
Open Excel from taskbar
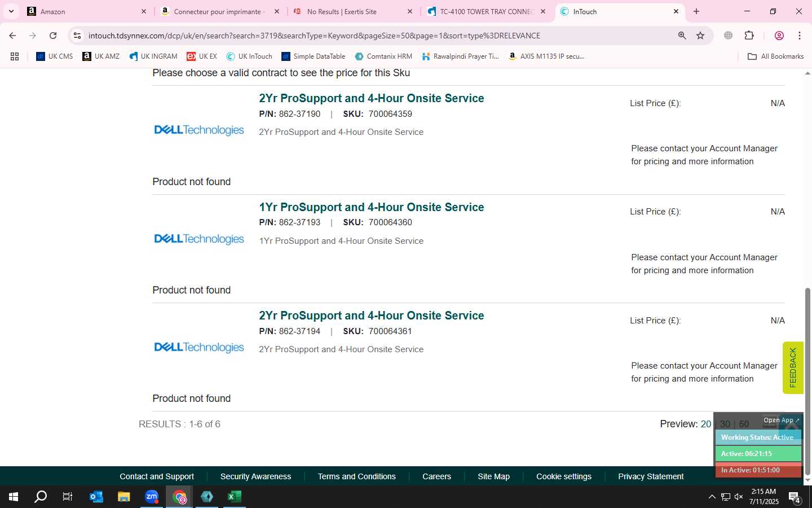[235, 497]
